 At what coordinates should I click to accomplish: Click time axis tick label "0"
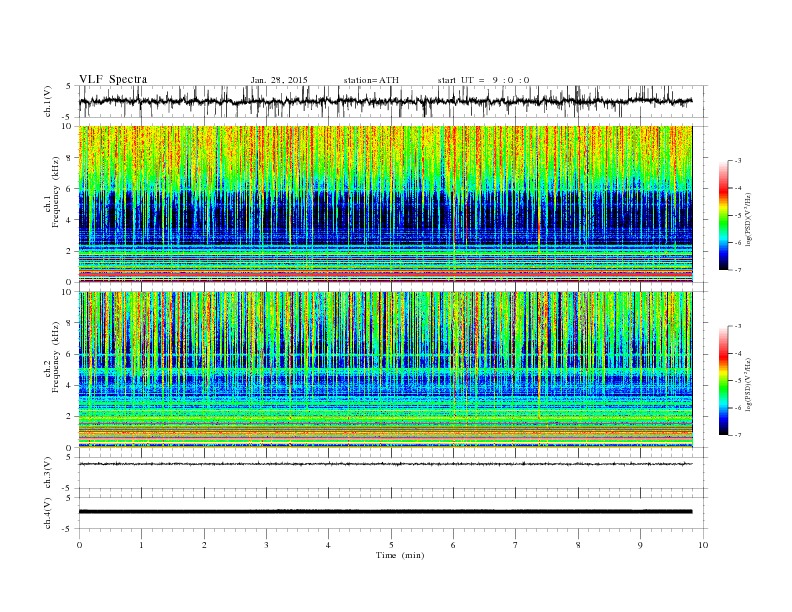tap(79, 545)
